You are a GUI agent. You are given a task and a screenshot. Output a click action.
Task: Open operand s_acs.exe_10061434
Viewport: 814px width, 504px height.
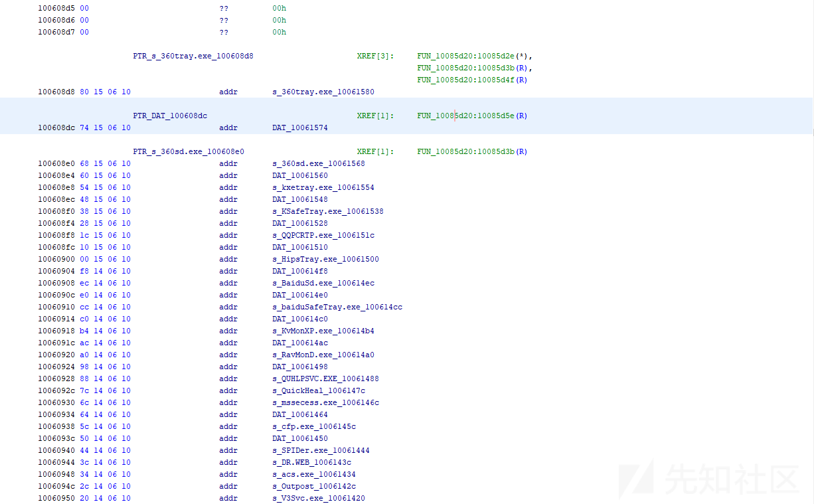point(314,474)
